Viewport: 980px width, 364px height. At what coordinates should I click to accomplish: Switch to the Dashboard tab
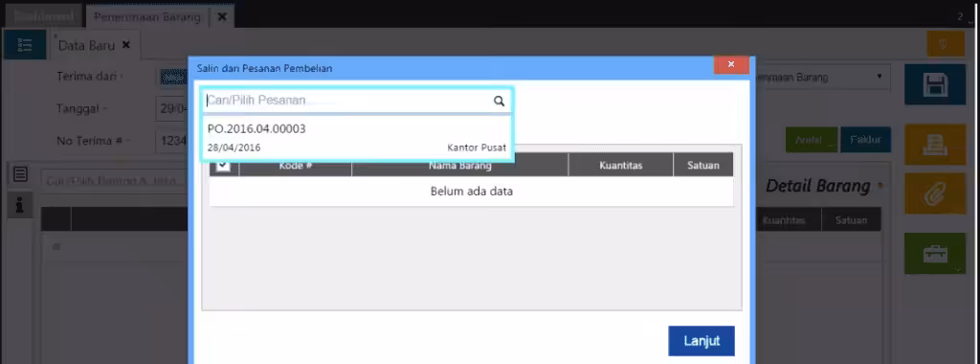44,17
